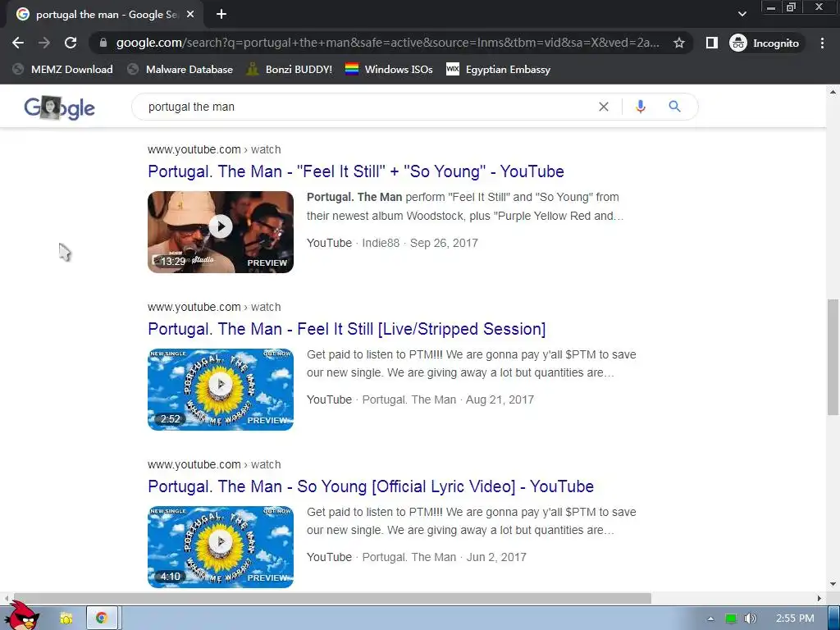Image resolution: width=840 pixels, height=630 pixels.
Task: Start voice search with the microphone
Action: pyautogui.click(x=640, y=107)
